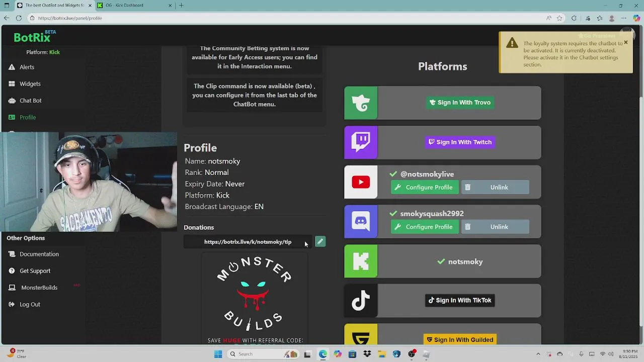The width and height of the screenshot is (644, 362).
Task: Click the book icon beside Documentation
Action: (12, 254)
